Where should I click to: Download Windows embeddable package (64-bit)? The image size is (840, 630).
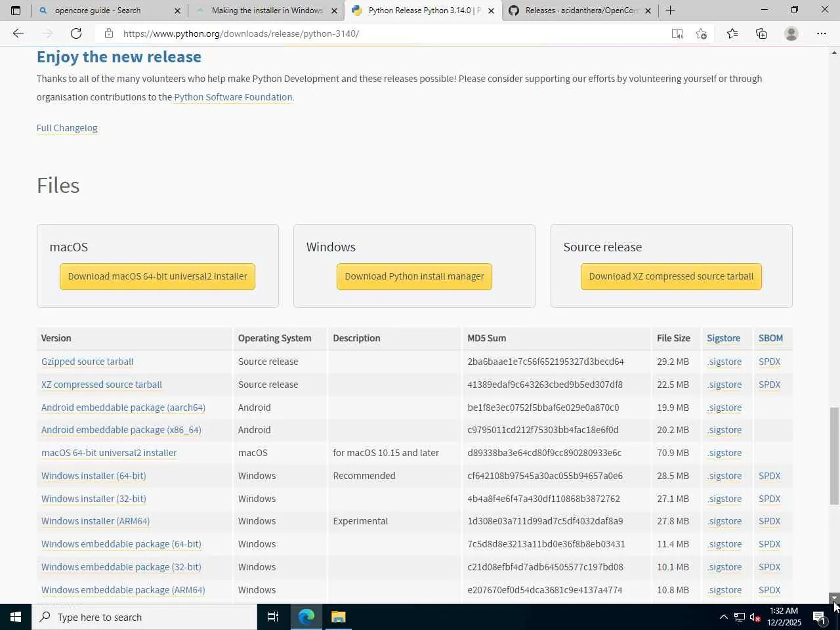pyautogui.click(x=121, y=544)
